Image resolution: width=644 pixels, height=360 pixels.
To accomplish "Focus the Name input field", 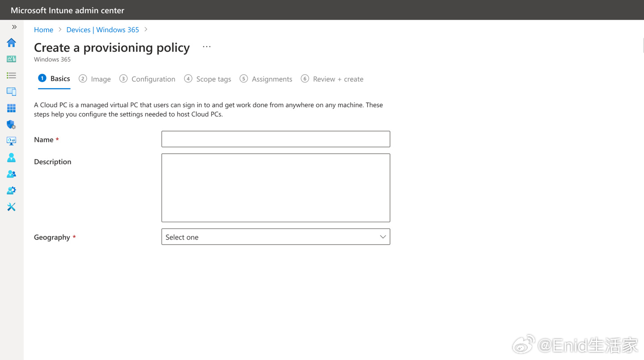I will click(275, 139).
